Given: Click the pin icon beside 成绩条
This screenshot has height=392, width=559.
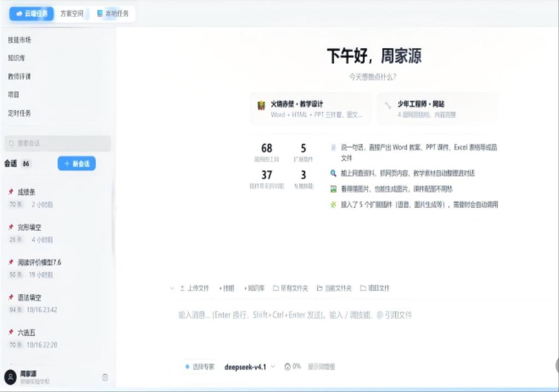Looking at the screenshot, I should coord(11,192).
